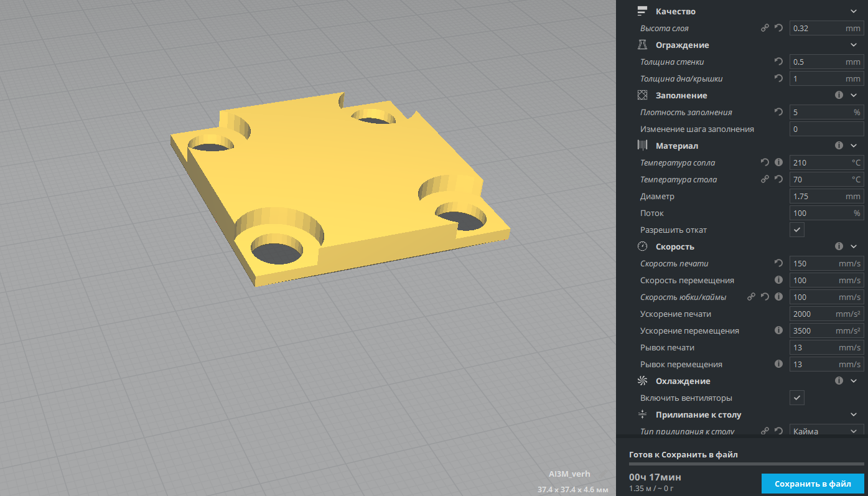
Task: Disable the Разрешить откат checkbox
Action: (x=797, y=230)
